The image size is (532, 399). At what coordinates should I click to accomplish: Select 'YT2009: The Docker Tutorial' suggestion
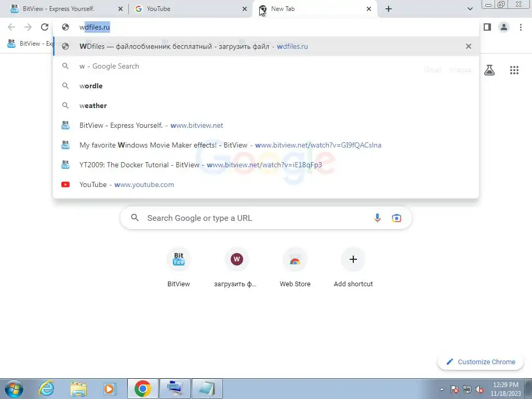(x=266, y=165)
